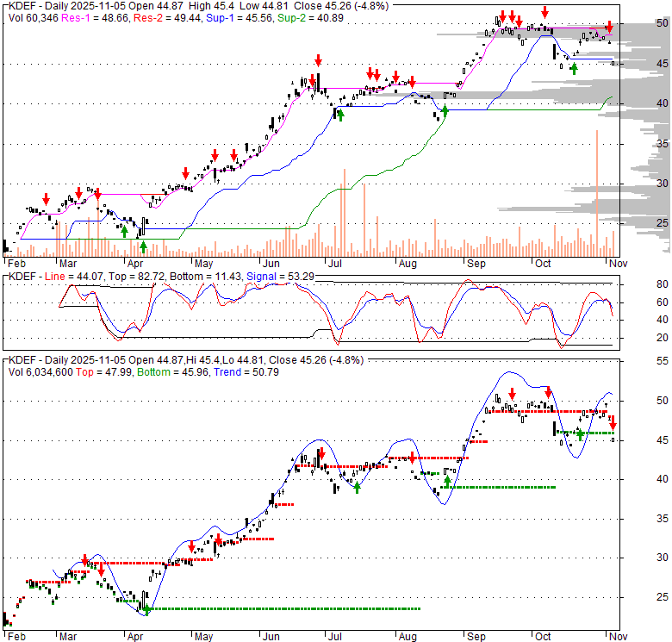This screenshot has height=642, width=672.
Task: Select the green arrow in July on bottom chart
Action: 358,488
